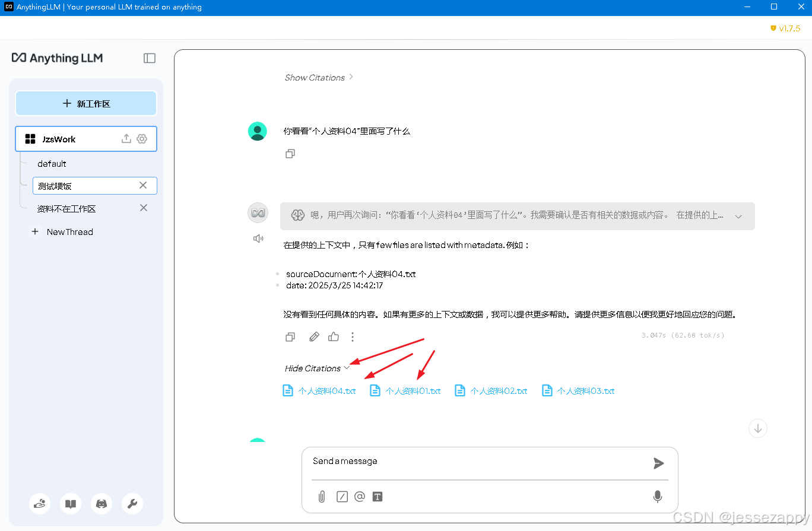This screenshot has height=531, width=812.
Task: Open the @ agents menu
Action: point(359,497)
